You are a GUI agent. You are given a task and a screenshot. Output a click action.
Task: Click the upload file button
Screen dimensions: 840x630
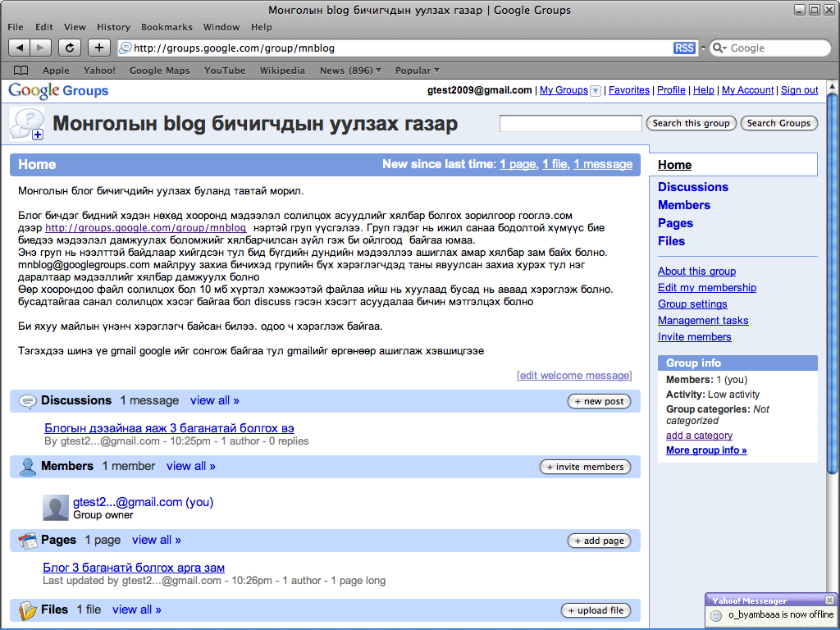tap(596, 610)
